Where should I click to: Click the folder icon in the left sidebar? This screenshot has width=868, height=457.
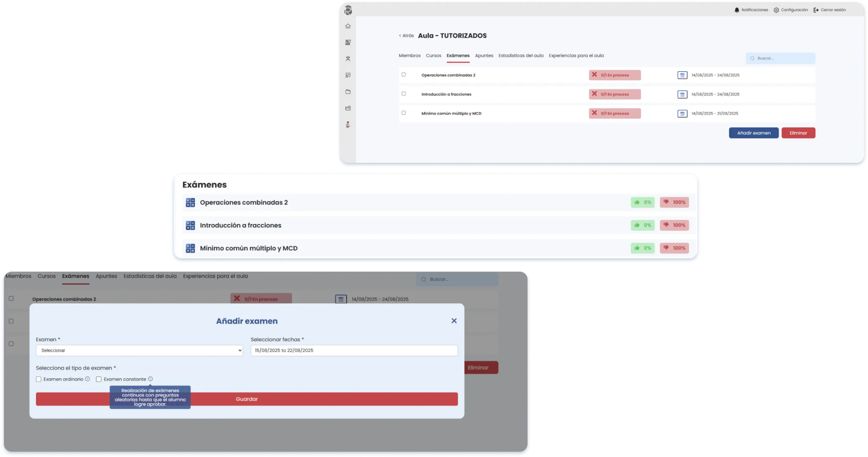pyautogui.click(x=348, y=92)
